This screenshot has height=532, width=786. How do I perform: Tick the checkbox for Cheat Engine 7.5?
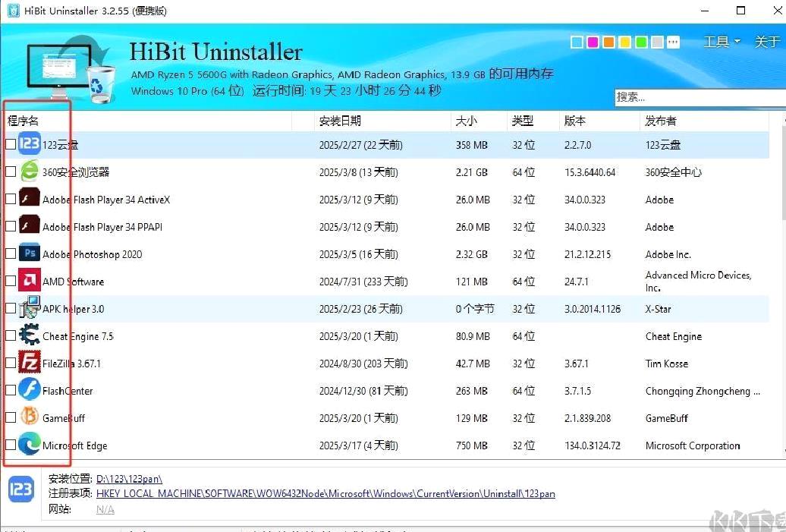[11, 335]
